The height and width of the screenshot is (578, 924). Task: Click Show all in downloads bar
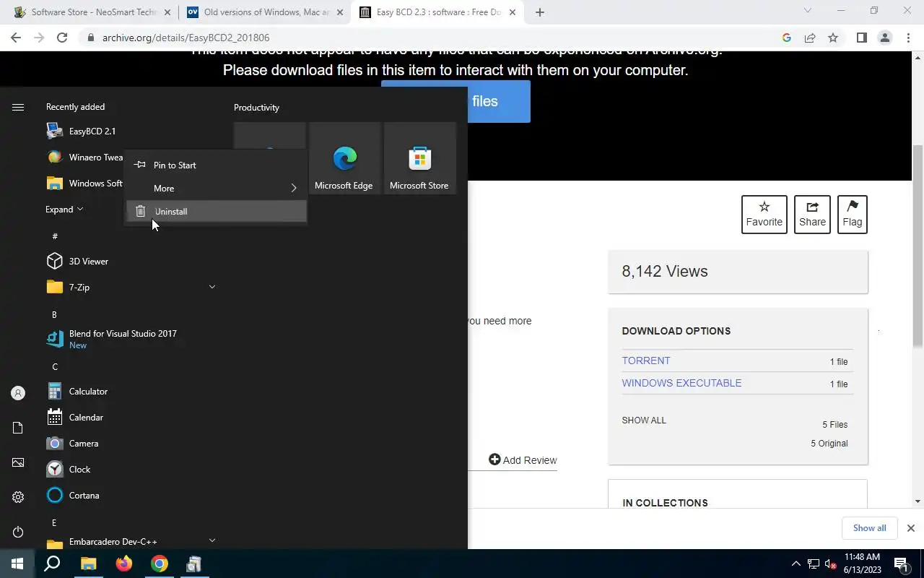point(869,528)
